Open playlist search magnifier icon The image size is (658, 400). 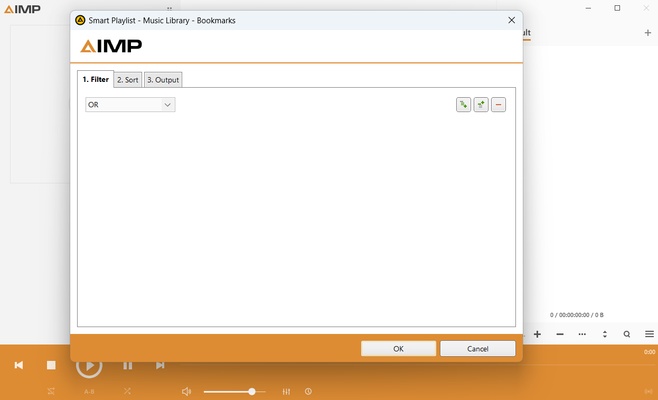(627, 334)
